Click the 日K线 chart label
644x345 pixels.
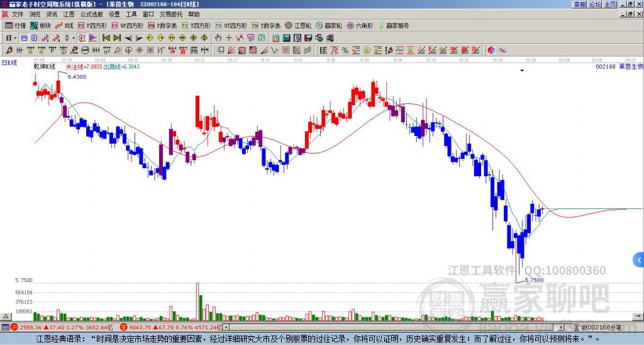tap(9, 62)
